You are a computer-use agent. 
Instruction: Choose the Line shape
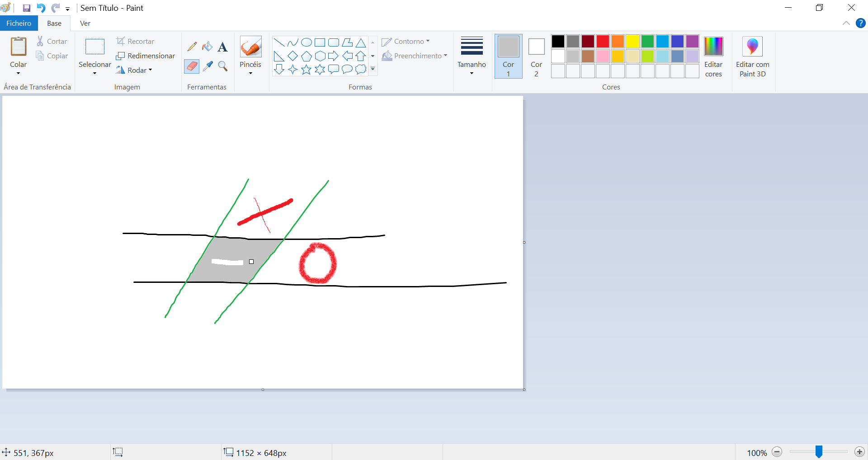pyautogui.click(x=279, y=42)
